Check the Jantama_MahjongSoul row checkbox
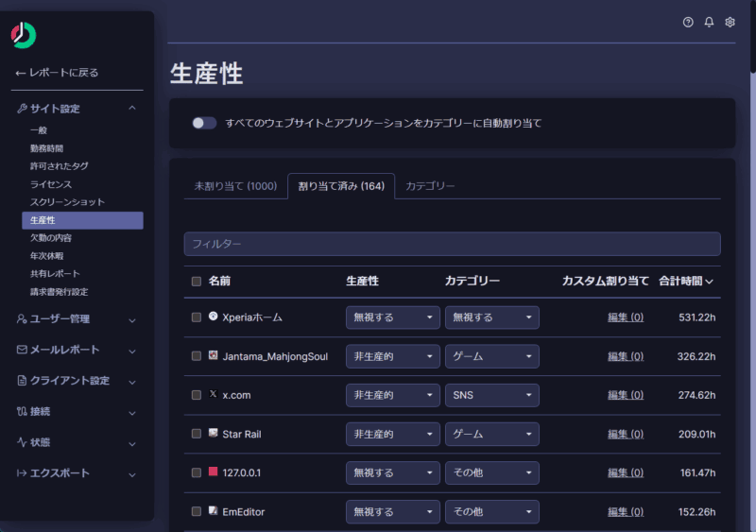The height and width of the screenshot is (532, 756). pyautogui.click(x=197, y=356)
